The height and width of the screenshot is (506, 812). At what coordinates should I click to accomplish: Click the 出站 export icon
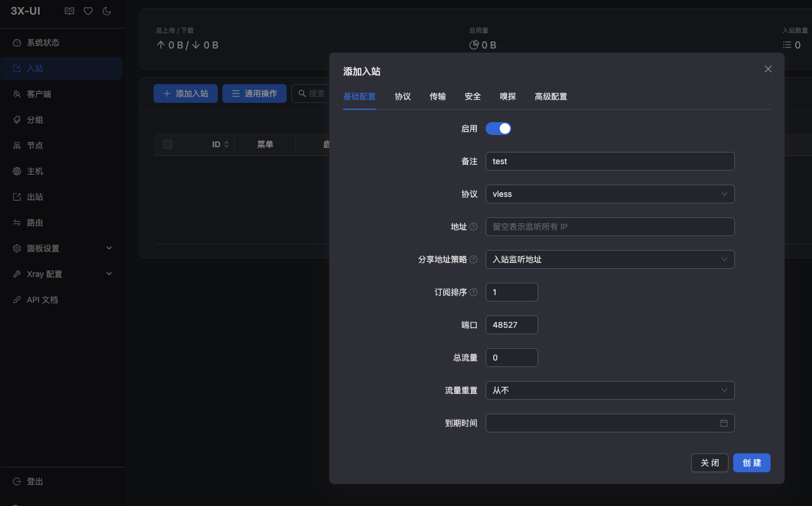coord(17,197)
